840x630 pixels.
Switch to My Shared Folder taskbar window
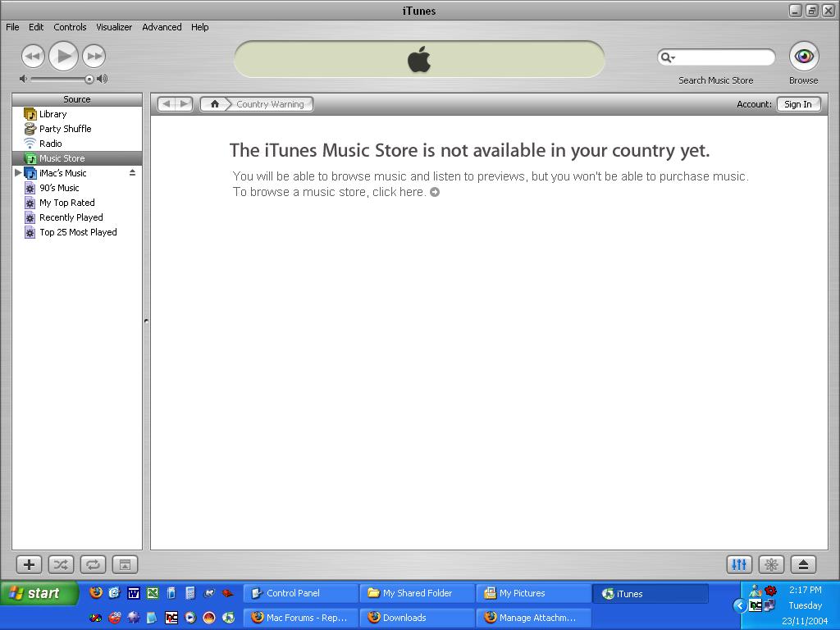tap(417, 593)
